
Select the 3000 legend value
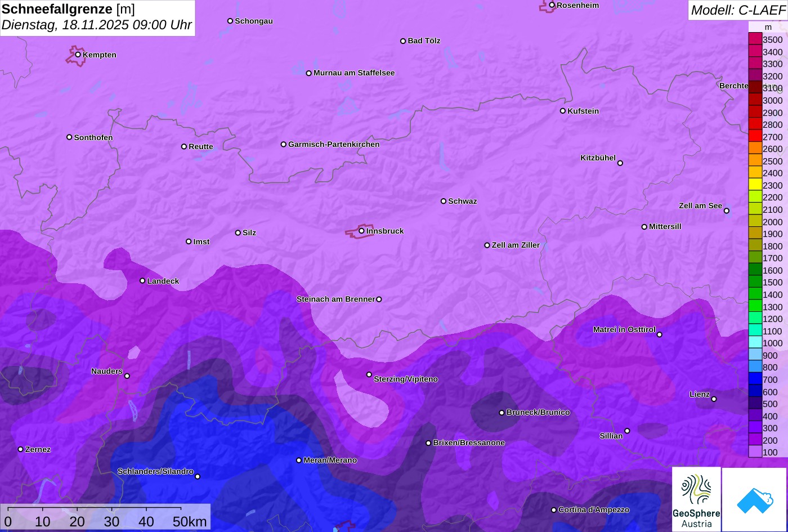pos(772,101)
